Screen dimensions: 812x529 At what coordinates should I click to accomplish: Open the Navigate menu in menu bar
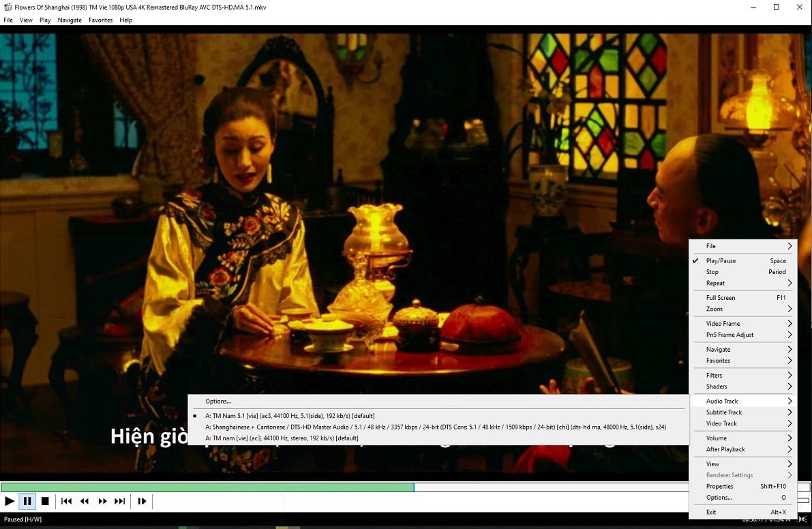click(70, 20)
